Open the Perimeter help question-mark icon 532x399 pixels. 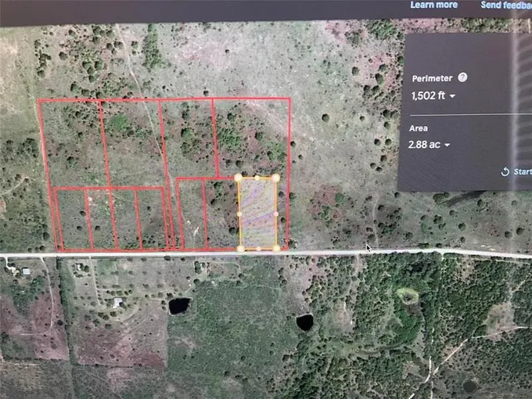click(462, 77)
